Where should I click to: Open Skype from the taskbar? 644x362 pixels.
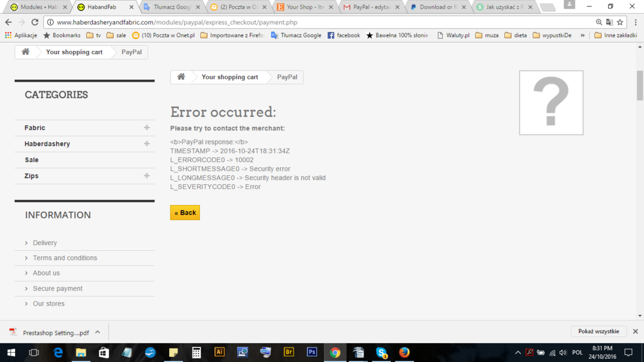tap(381, 353)
